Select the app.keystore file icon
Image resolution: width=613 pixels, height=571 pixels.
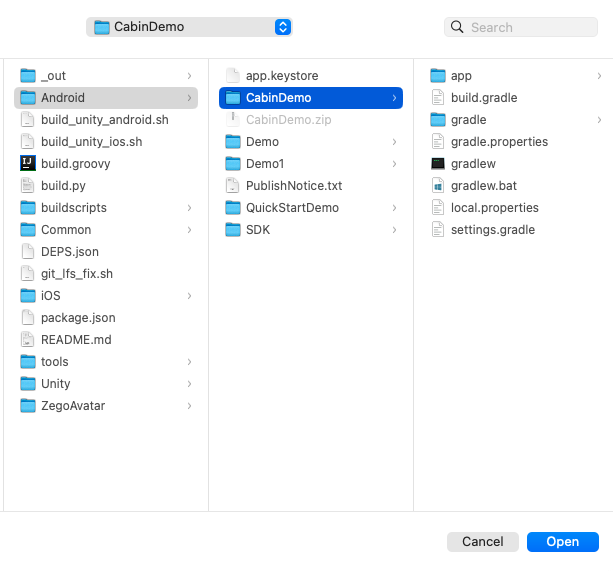233,76
